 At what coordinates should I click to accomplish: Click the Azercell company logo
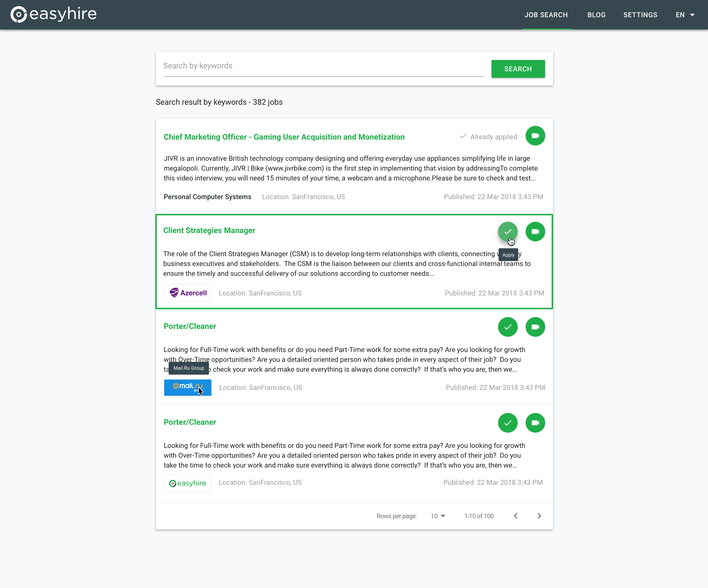pos(188,293)
